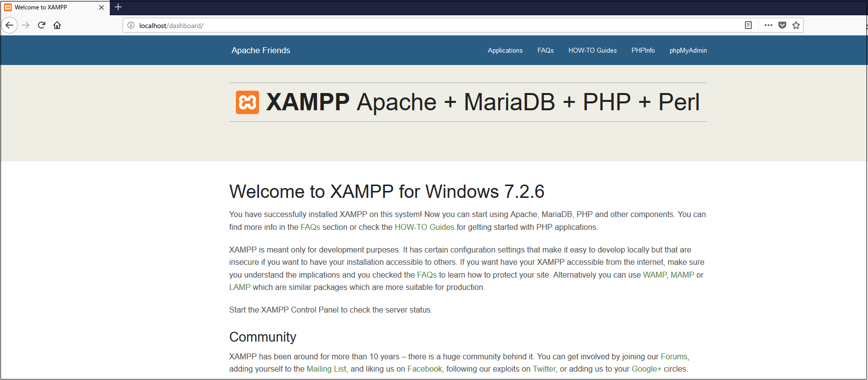Click FAQs link in the security paragraph
This screenshot has width=868, height=380.
(x=427, y=275)
